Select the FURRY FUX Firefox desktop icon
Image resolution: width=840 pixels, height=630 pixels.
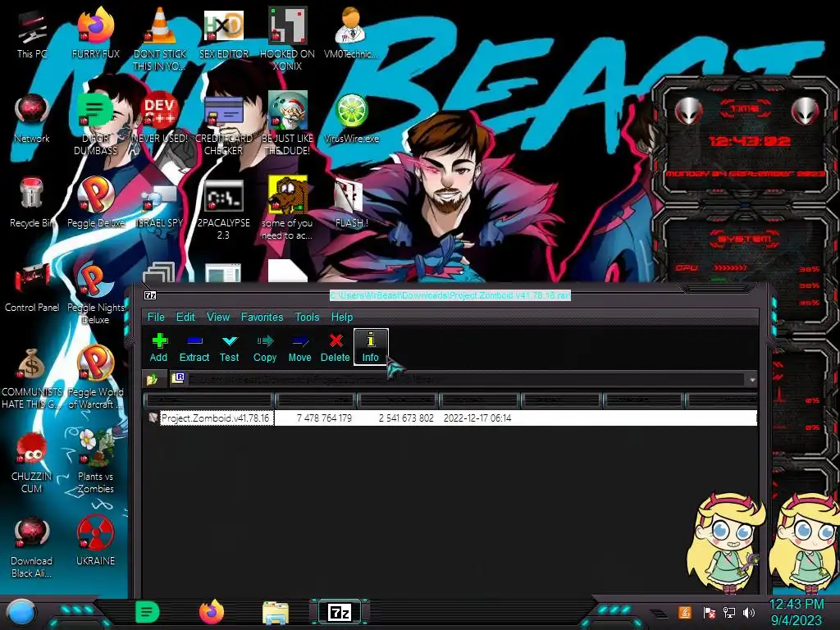(x=96, y=33)
